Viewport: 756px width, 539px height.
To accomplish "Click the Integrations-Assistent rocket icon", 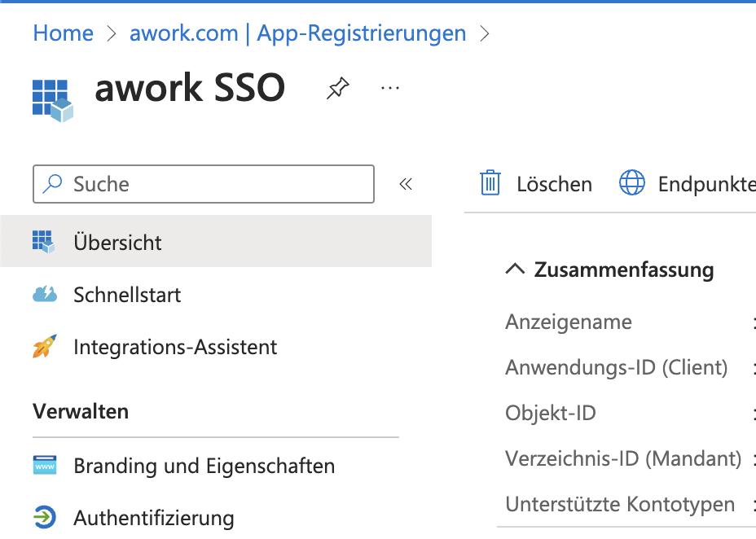I will (x=44, y=346).
